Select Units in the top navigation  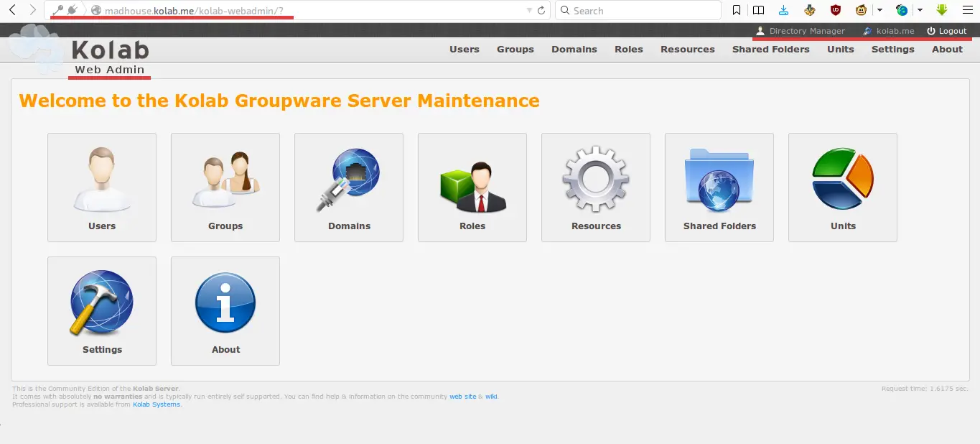click(841, 49)
